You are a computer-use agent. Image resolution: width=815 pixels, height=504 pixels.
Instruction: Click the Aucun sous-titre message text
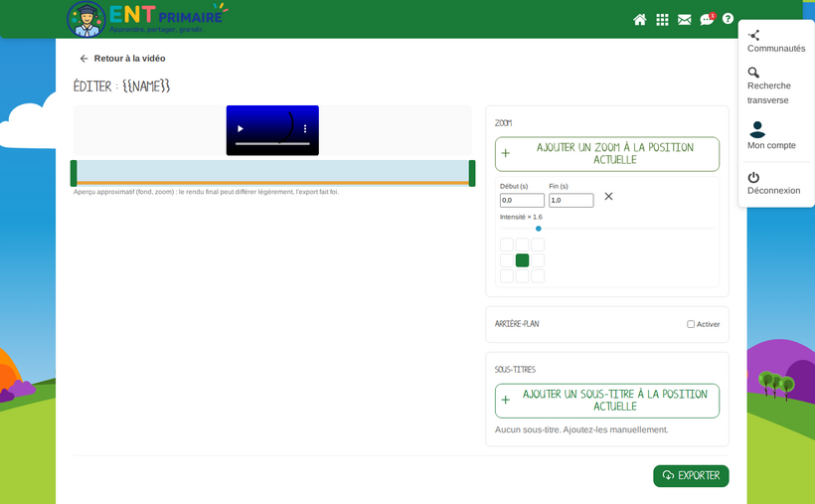(581, 429)
